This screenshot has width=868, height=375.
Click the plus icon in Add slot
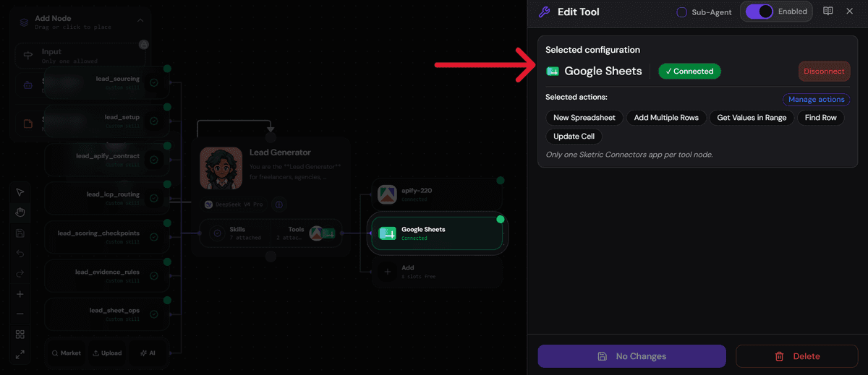tap(388, 272)
